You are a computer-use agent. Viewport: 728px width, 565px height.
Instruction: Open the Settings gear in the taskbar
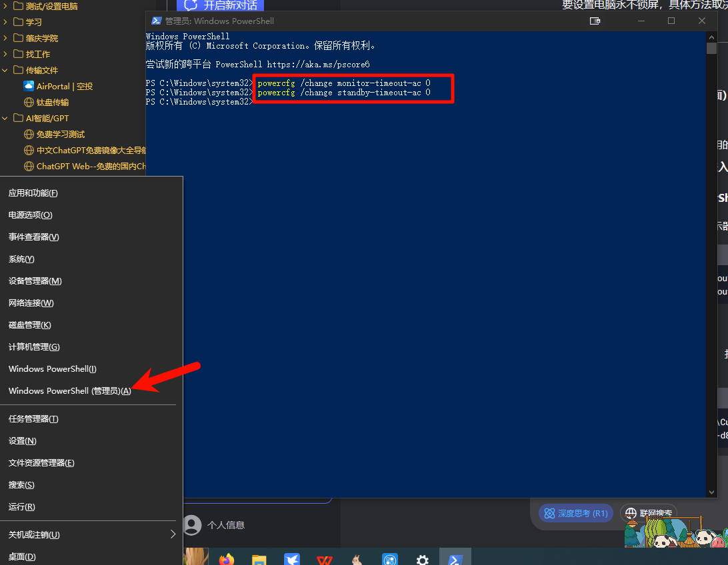pyautogui.click(x=423, y=560)
